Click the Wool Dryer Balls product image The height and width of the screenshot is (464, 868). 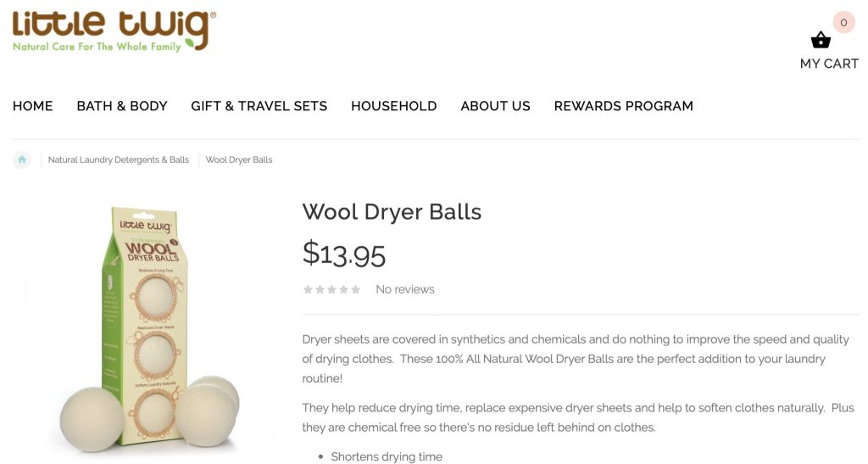(x=149, y=328)
